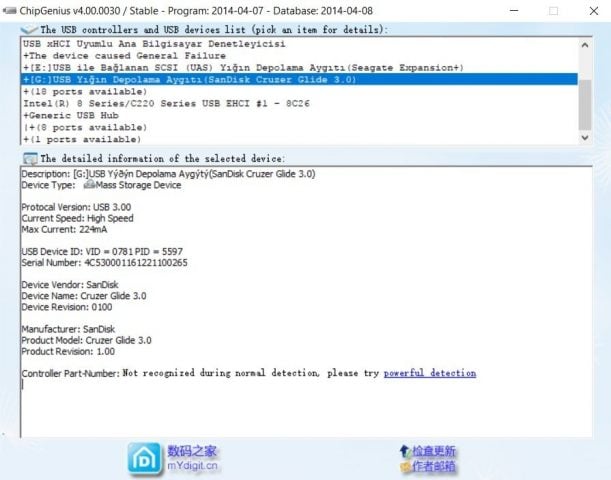Minimize the ChipGenius window

pyautogui.click(x=514, y=11)
